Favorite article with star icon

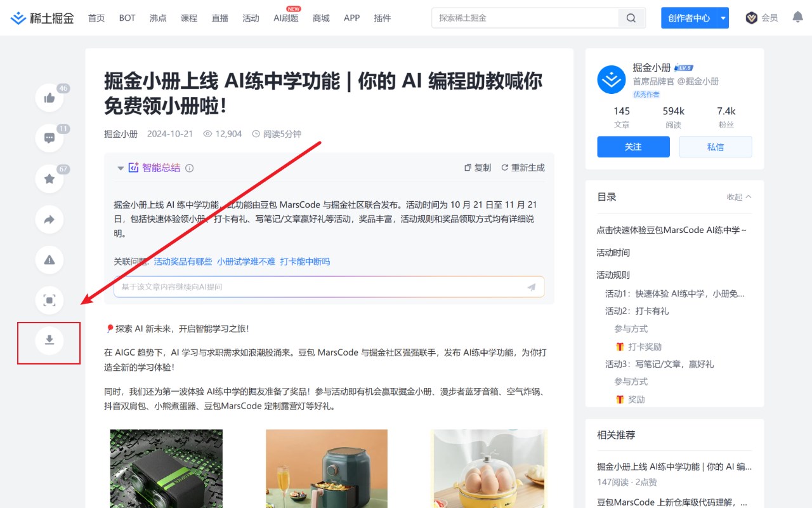click(49, 179)
